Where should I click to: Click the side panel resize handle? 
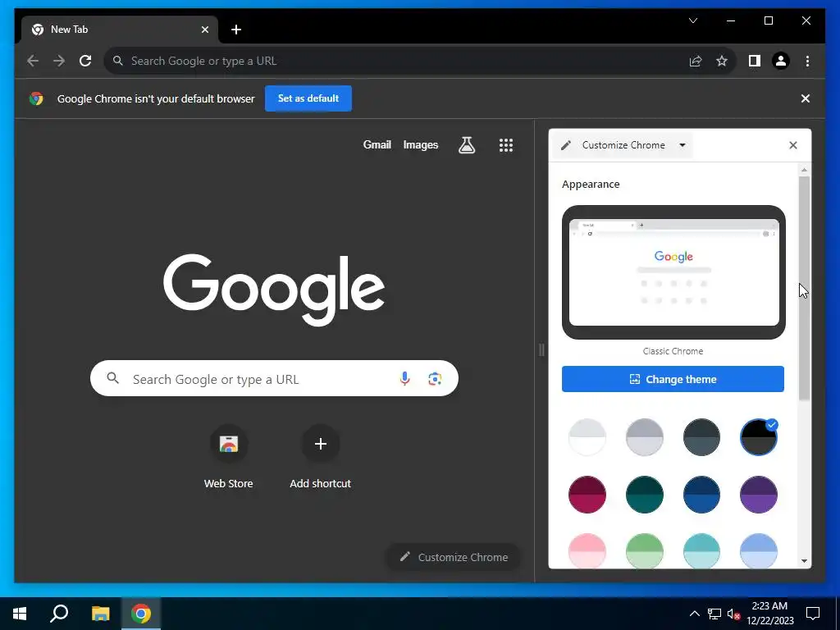point(541,350)
